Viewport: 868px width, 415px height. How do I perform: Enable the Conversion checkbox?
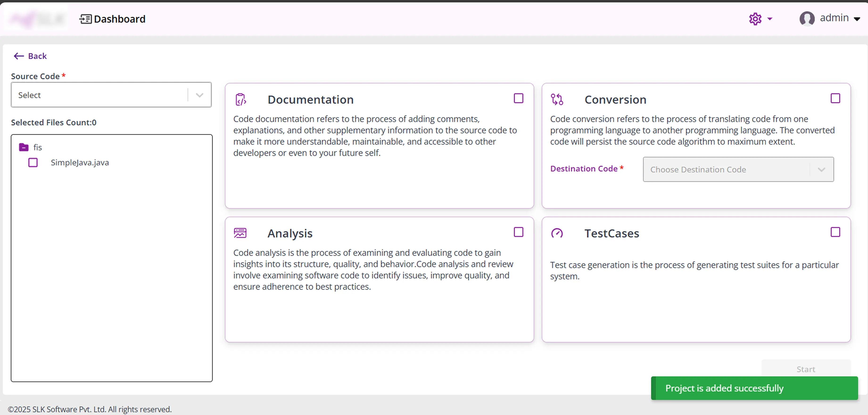835,98
